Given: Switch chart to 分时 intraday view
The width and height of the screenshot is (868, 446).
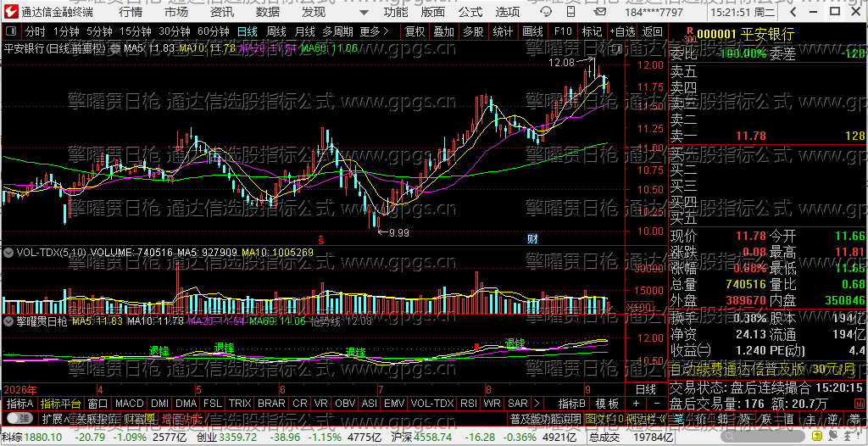Looking at the screenshot, I should click(36, 31).
